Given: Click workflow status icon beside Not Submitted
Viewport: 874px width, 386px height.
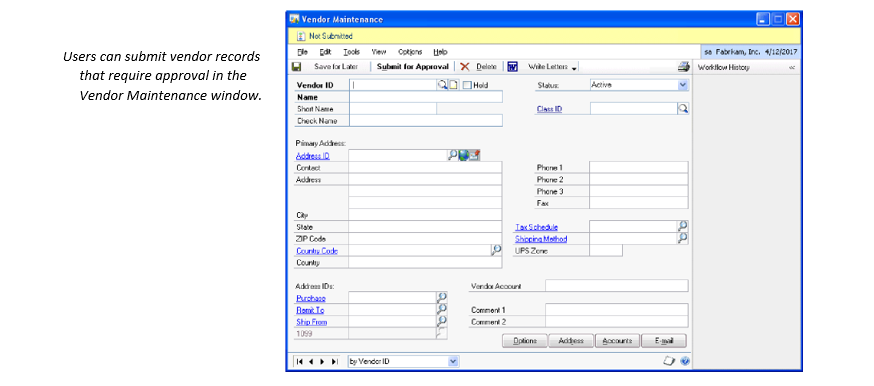Looking at the screenshot, I should point(300,36).
